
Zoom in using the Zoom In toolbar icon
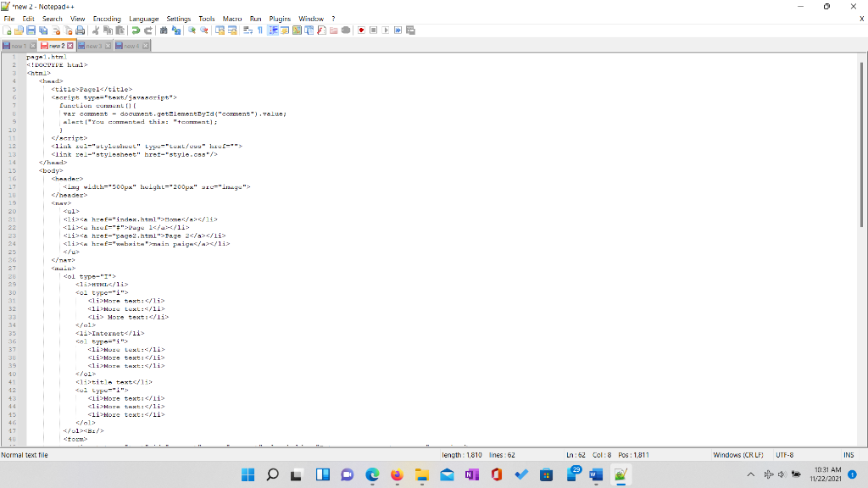pyautogui.click(x=192, y=30)
